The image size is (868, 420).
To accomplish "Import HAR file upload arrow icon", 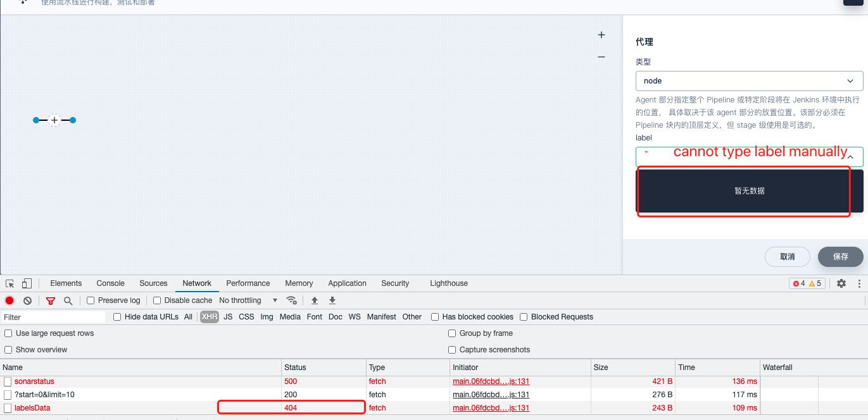I will [x=315, y=300].
